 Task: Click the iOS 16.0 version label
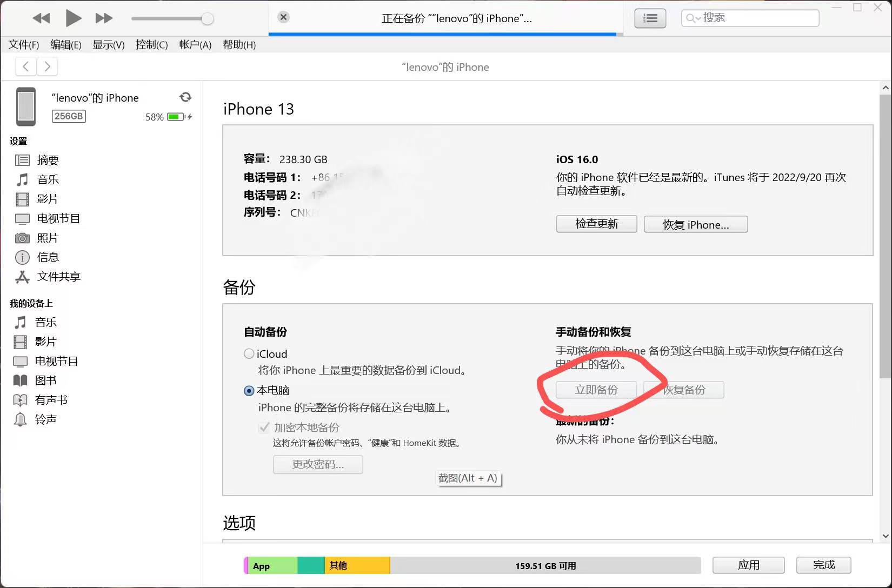pyautogui.click(x=577, y=159)
